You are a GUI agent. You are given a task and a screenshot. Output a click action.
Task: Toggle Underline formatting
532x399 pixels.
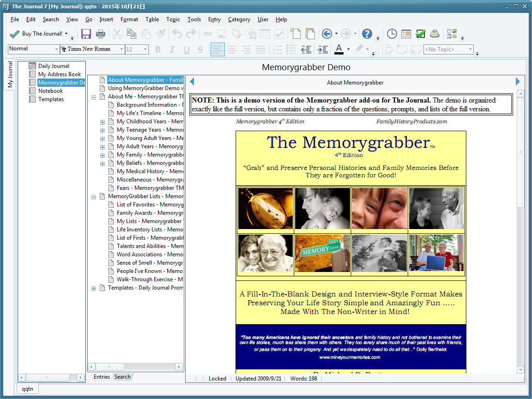[187, 49]
